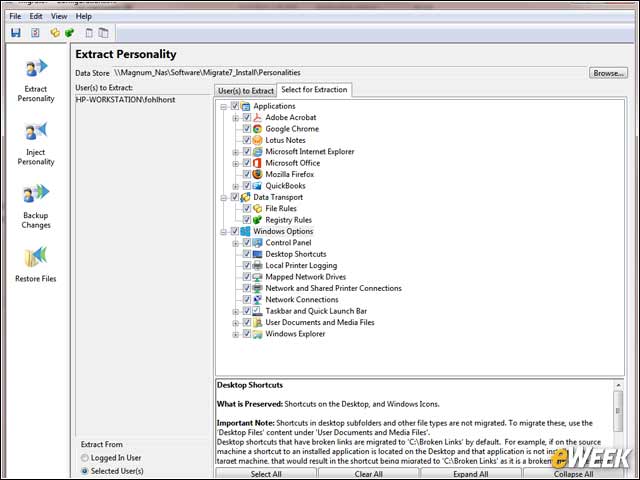Expand User Documents and Media Files node
The image size is (640, 480).
pyautogui.click(x=236, y=323)
